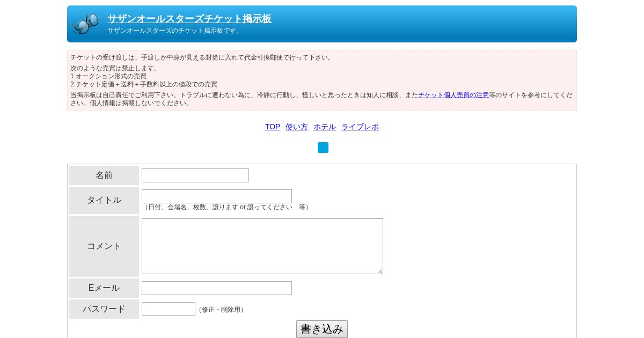Open the チケット個人売買の注意 link
Screen dimensions: 644x338
pyautogui.click(x=453, y=95)
